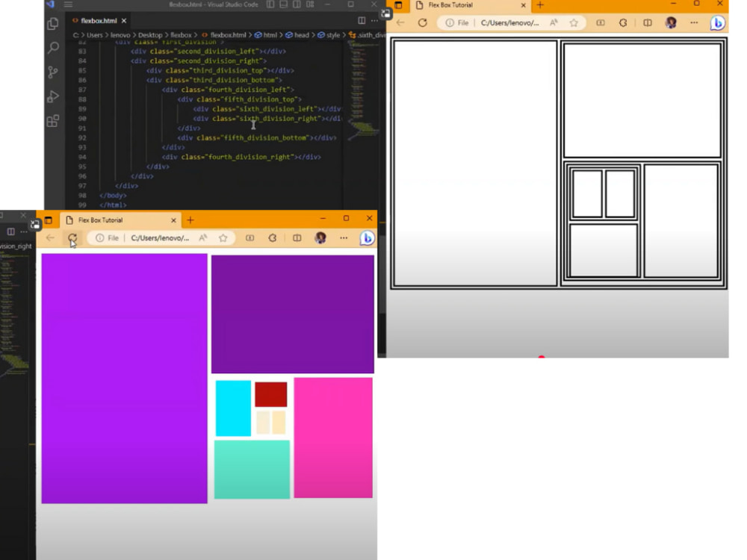
Task: Click Read aloud icon in upper Edge
Action: pyautogui.click(x=554, y=22)
